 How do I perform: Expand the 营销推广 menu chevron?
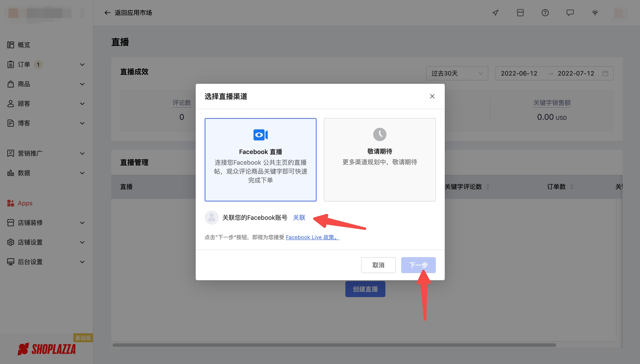pyautogui.click(x=82, y=153)
